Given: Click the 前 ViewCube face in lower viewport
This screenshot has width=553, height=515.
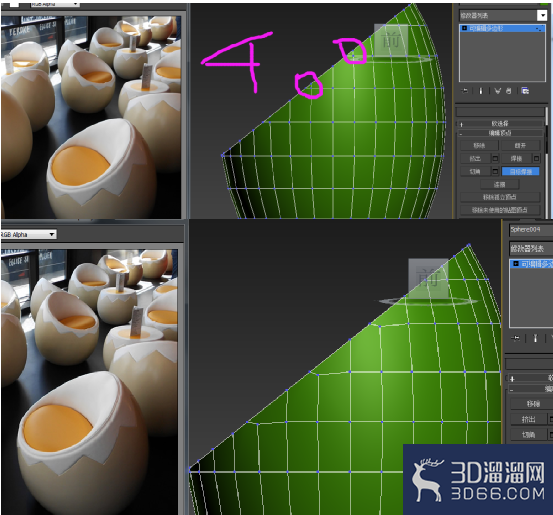Looking at the screenshot, I should point(429,278).
